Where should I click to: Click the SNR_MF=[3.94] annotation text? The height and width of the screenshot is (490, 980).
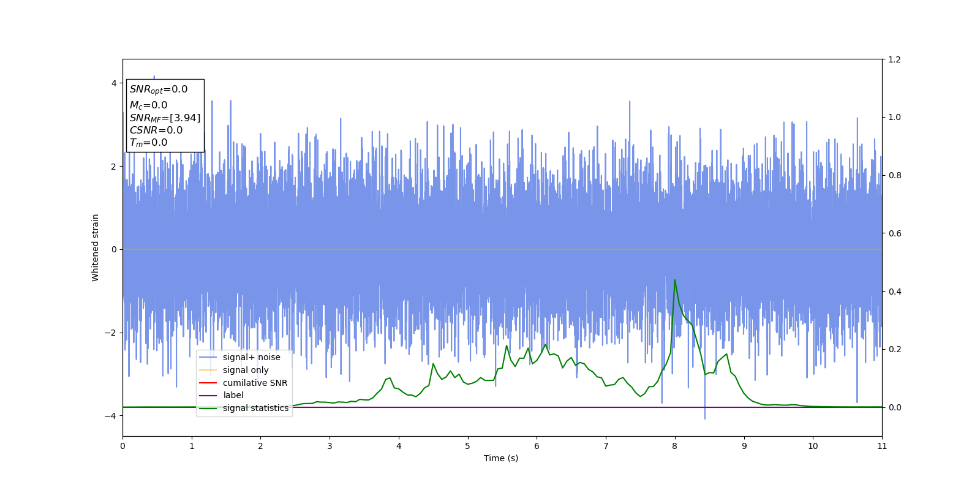pyautogui.click(x=165, y=118)
